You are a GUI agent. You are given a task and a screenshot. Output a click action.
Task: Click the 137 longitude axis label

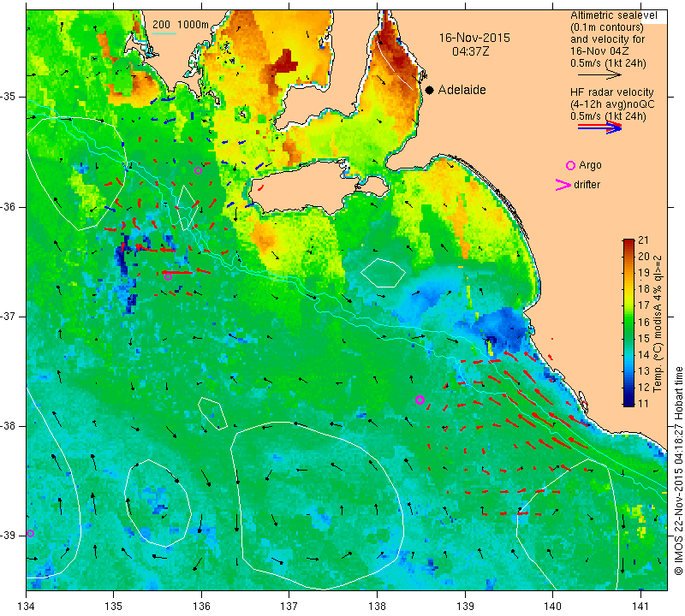[289, 607]
